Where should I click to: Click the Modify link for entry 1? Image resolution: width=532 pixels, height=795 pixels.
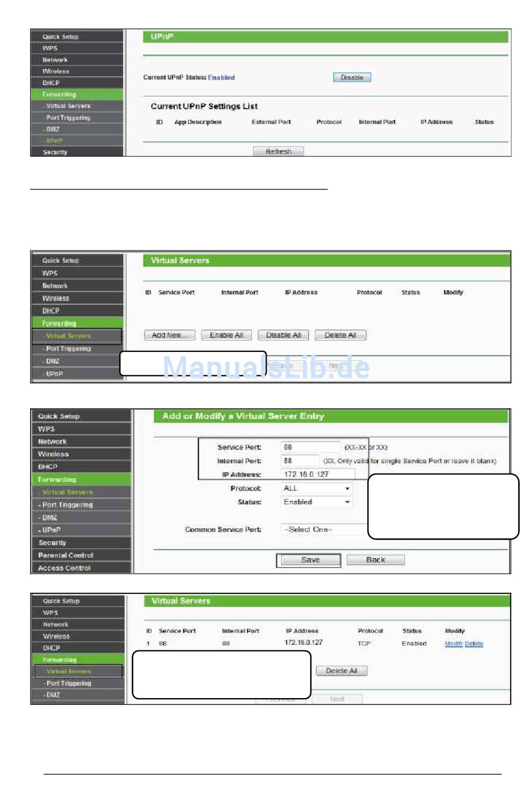pos(454,644)
